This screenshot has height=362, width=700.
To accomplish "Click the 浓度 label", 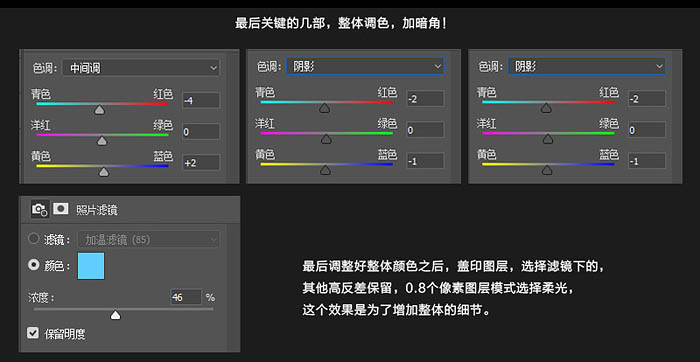I will (x=42, y=297).
